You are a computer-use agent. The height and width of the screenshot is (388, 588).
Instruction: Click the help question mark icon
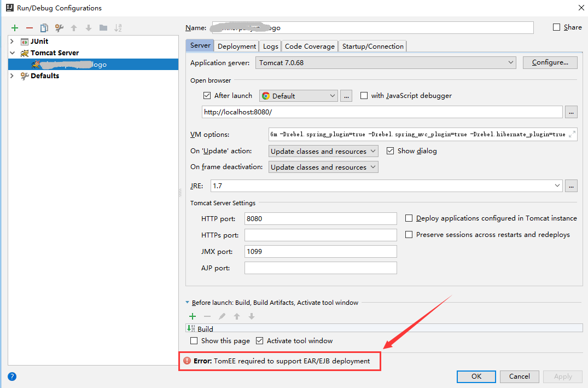pos(11,377)
